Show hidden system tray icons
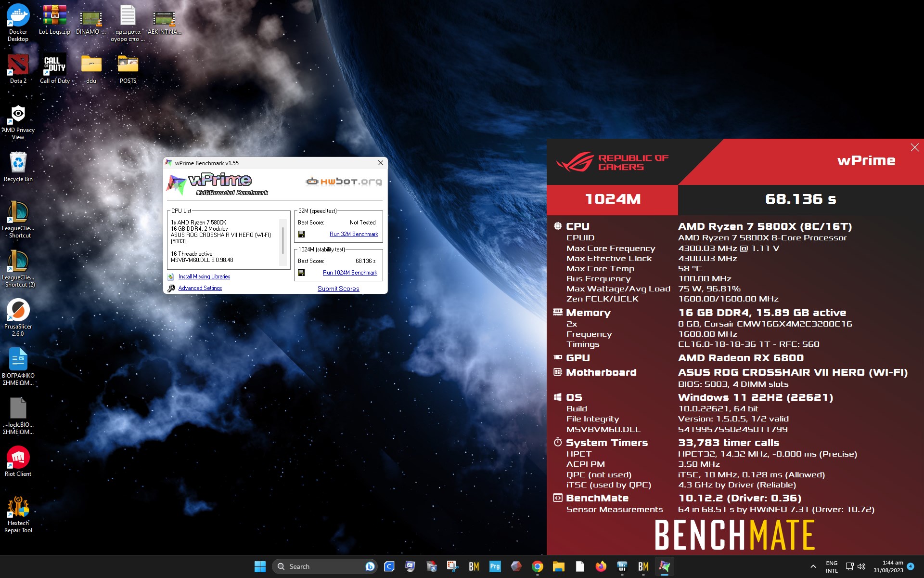The image size is (924, 578). click(x=813, y=566)
